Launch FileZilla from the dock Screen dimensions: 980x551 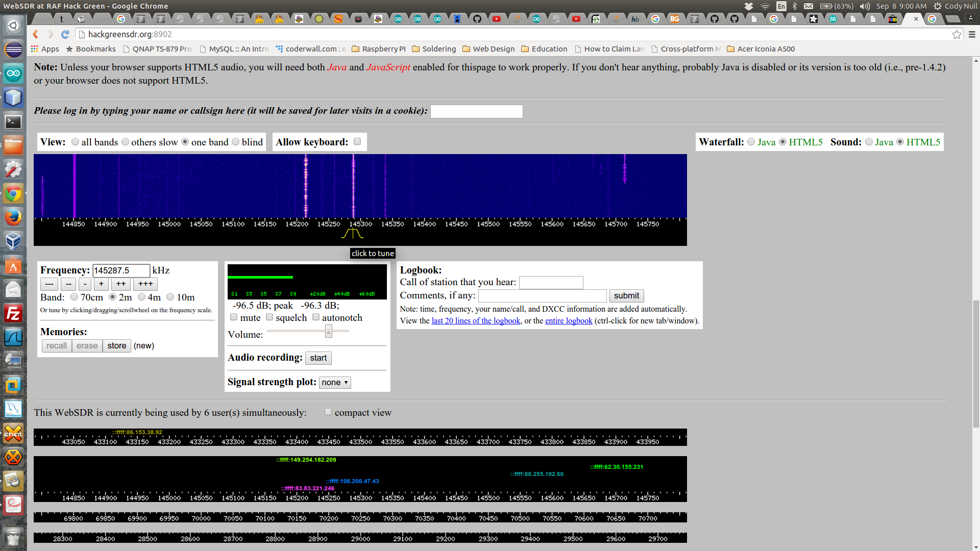click(x=13, y=314)
